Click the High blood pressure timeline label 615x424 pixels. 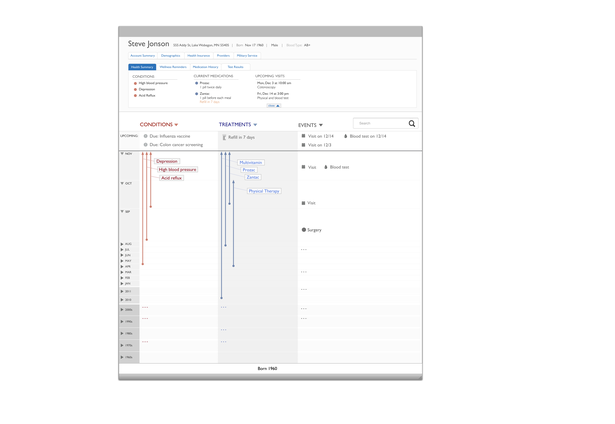(x=177, y=169)
